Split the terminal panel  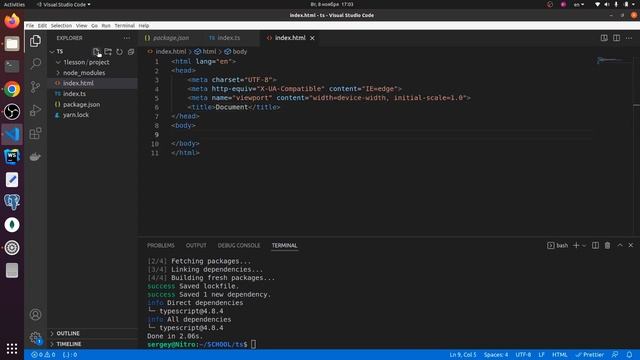(x=596, y=245)
